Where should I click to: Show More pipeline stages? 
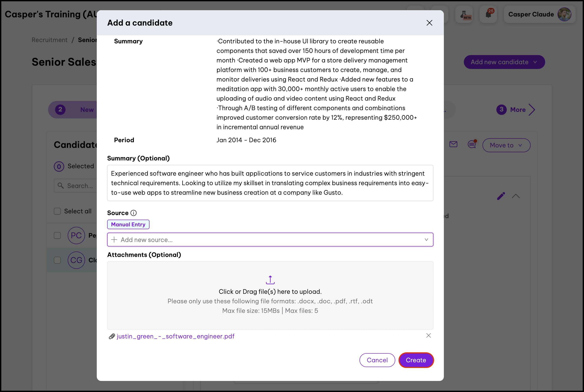pyautogui.click(x=518, y=110)
